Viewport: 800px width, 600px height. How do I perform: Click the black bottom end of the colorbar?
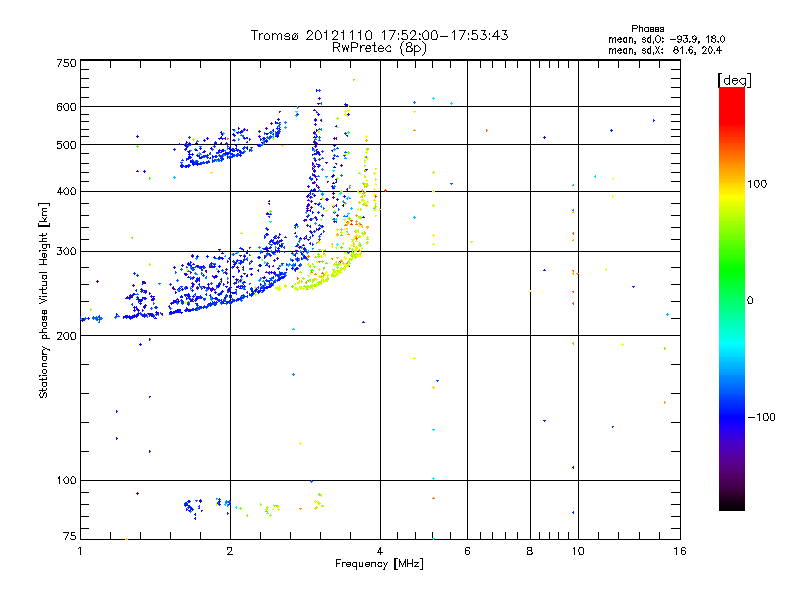(732, 503)
